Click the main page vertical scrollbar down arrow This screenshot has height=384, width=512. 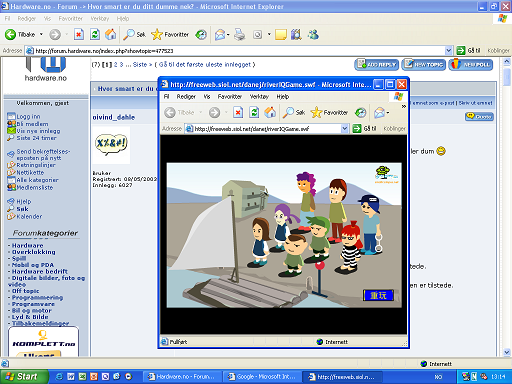(507, 352)
